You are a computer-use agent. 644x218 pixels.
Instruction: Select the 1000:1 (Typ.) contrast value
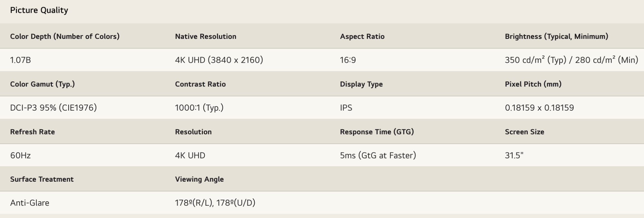coord(199,108)
